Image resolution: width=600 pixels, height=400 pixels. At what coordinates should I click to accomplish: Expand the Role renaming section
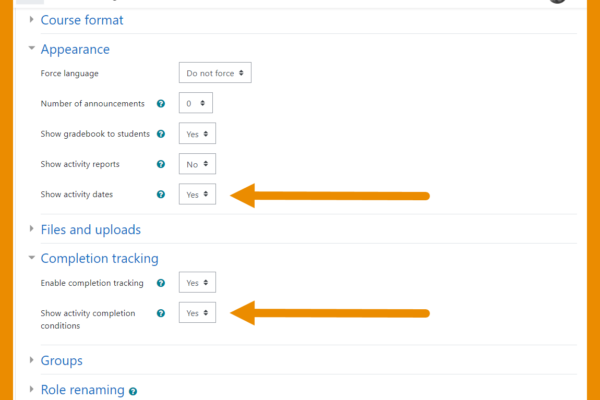(83, 390)
